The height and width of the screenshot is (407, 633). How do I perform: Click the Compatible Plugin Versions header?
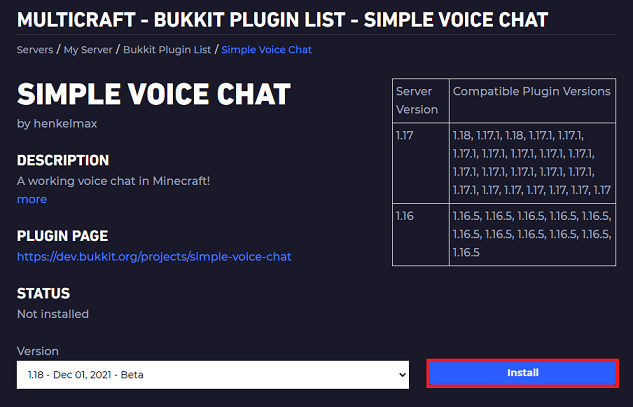(x=531, y=91)
